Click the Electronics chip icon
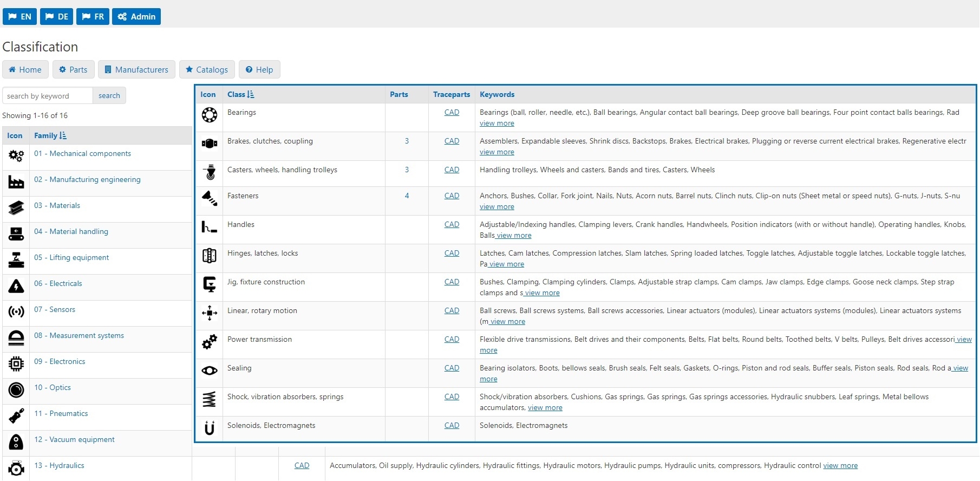 pyautogui.click(x=16, y=364)
